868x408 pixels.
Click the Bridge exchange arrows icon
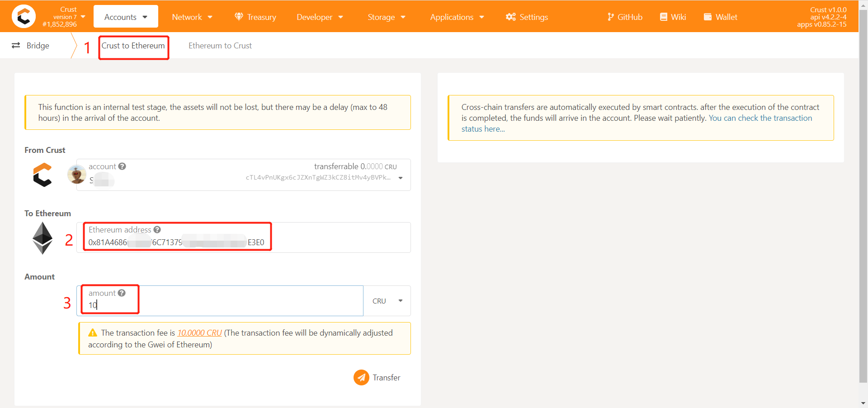point(16,45)
